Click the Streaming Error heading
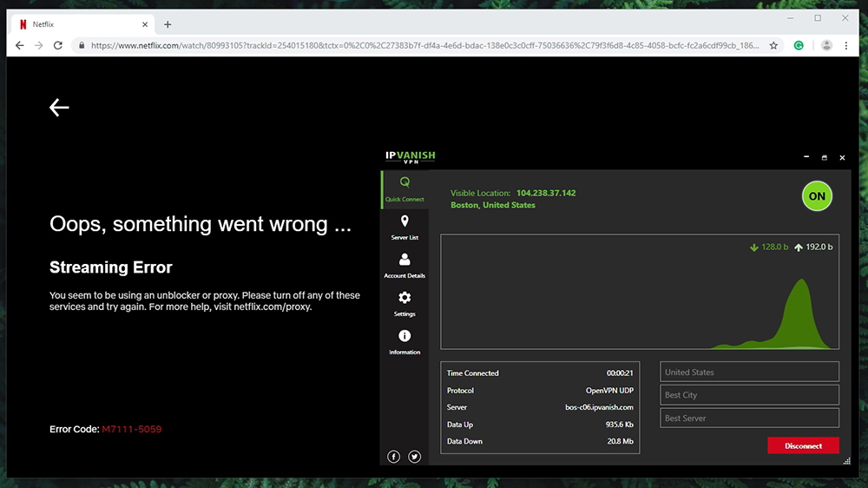 (111, 267)
